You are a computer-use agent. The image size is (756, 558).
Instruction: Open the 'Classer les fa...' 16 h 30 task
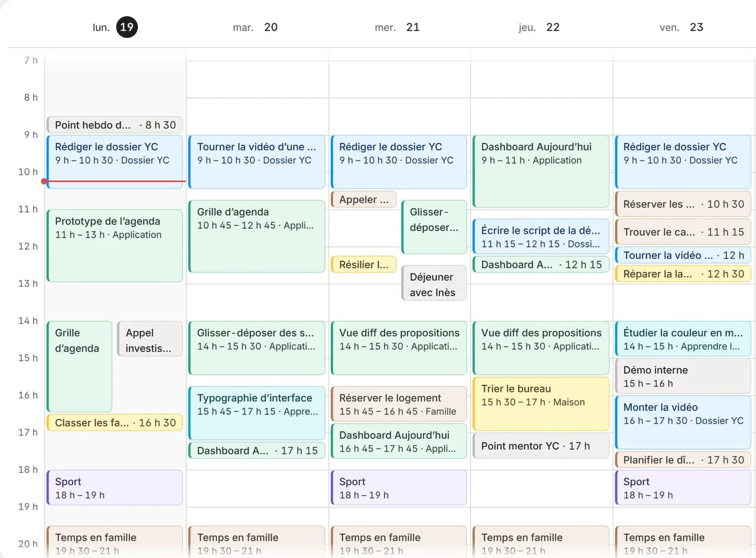pyautogui.click(x=115, y=423)
